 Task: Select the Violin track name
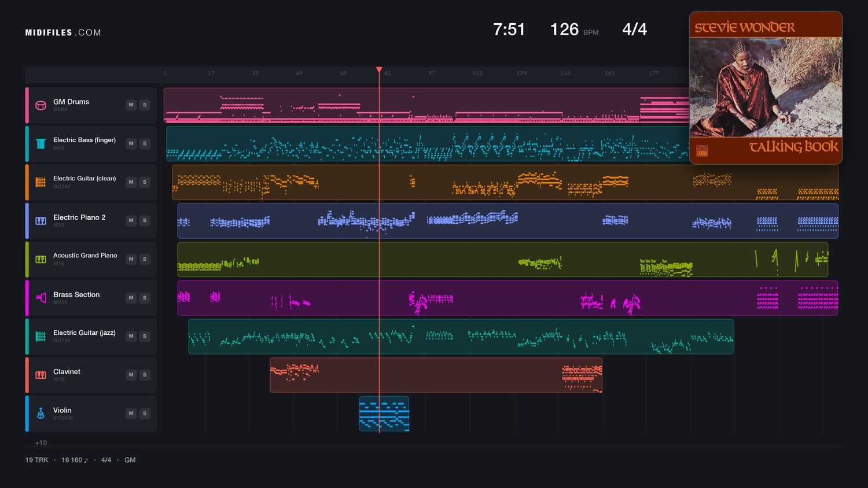click(62, 411)
